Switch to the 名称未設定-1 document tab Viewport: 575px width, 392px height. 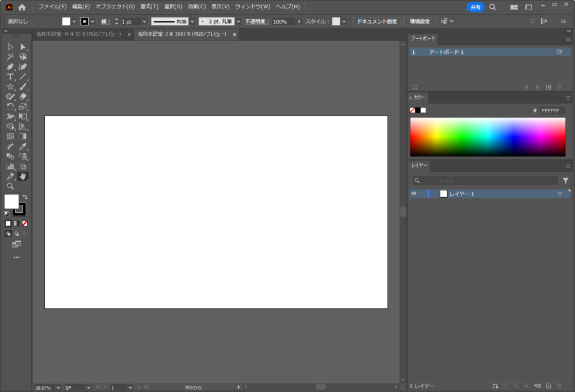pyautogui.click(x=79, y=34)
